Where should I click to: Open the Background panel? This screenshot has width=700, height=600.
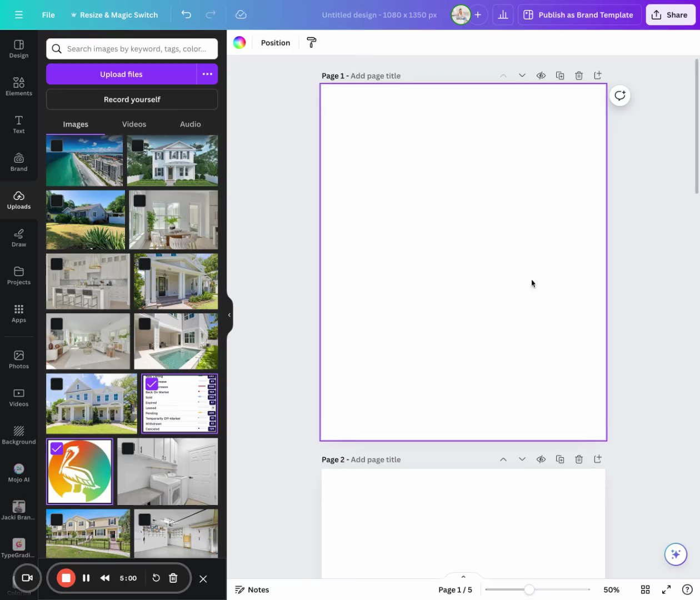coord(19,435)
